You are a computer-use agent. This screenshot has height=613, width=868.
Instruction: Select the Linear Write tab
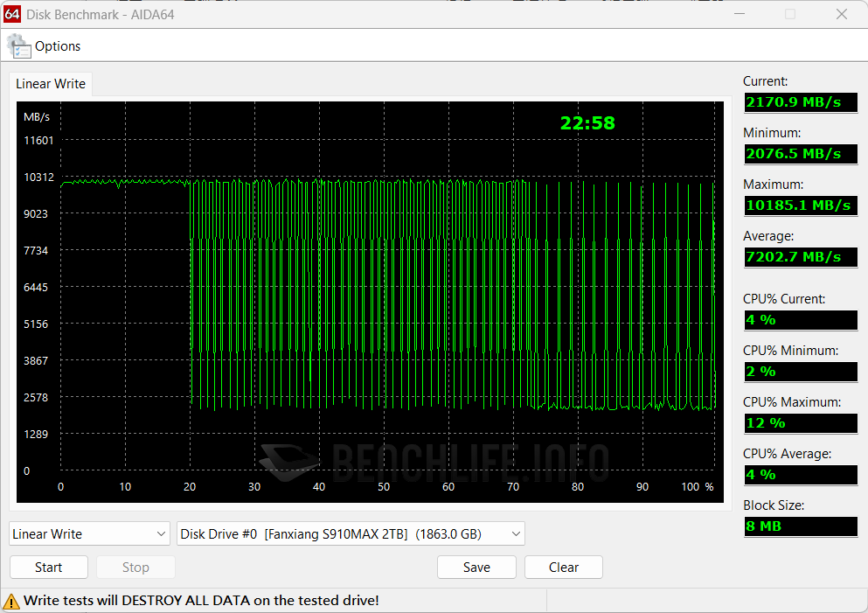click(x=51, y=84)
